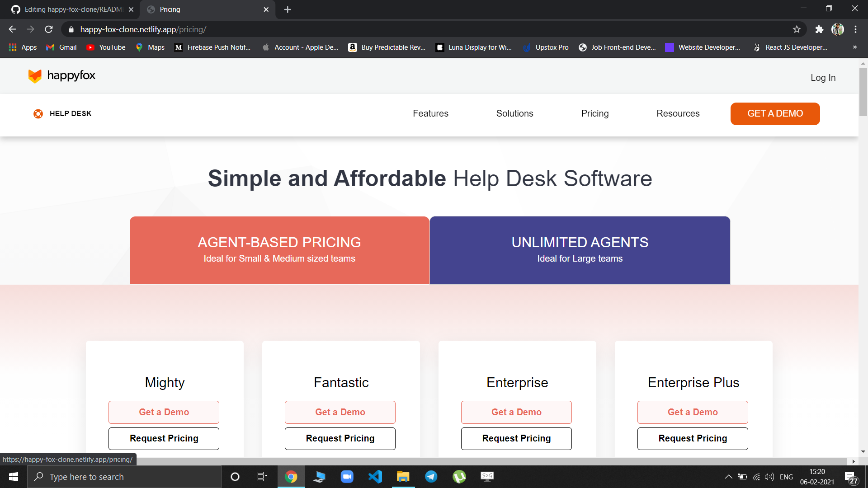The image size is (868, 488).
Task: Select the Agent-Based Pricing tab
Action: [x=279, y=250]
